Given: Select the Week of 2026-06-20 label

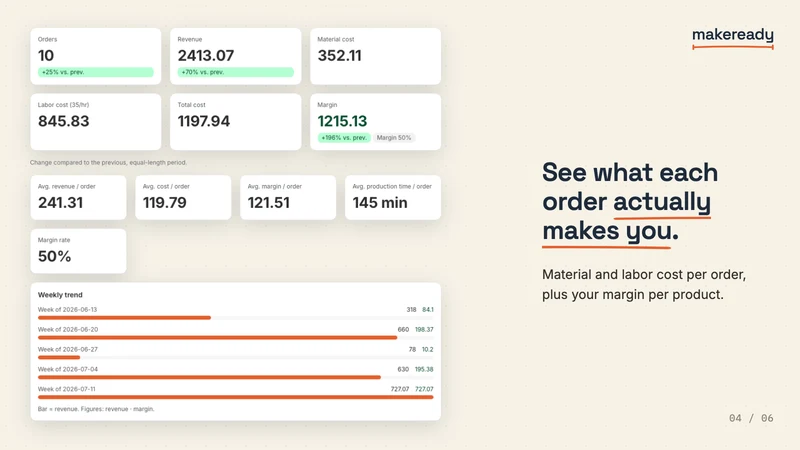Looking at the screenshot, I should [67, 330].
